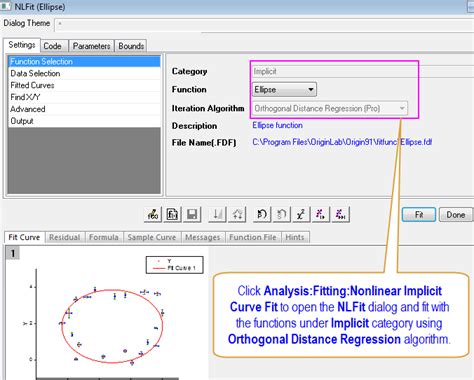Click the greyed reset arrow with S icon
Image resolution: width=474 pixels, height=380 pixels.
(282, 214)
